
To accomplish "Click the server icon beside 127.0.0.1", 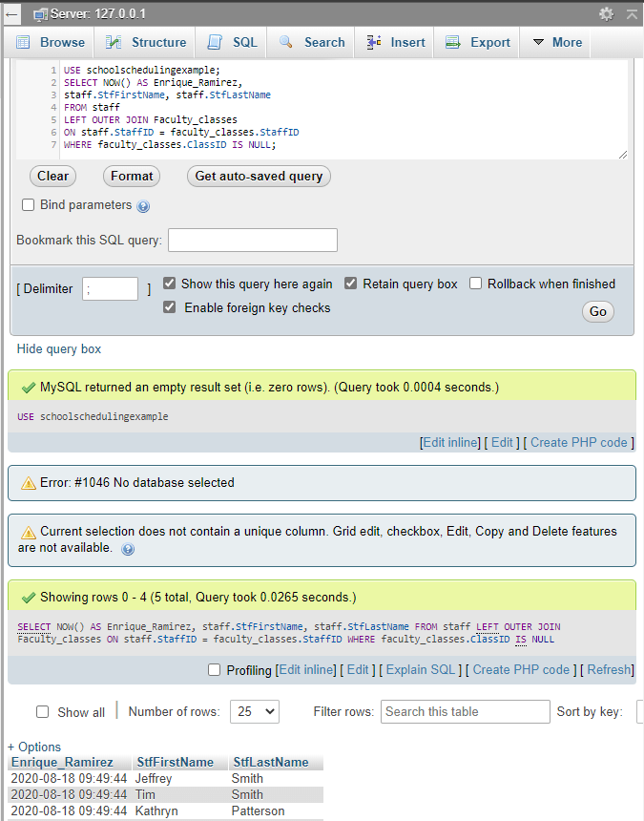I will coord(40,14).
